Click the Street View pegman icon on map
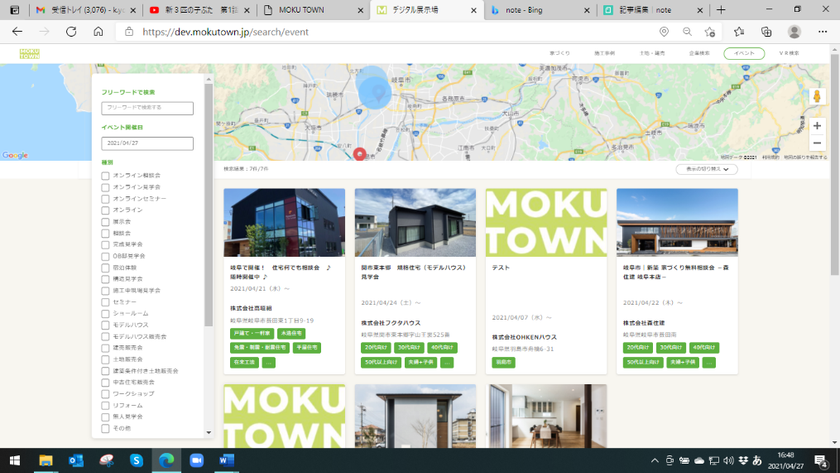 [816, 97]
